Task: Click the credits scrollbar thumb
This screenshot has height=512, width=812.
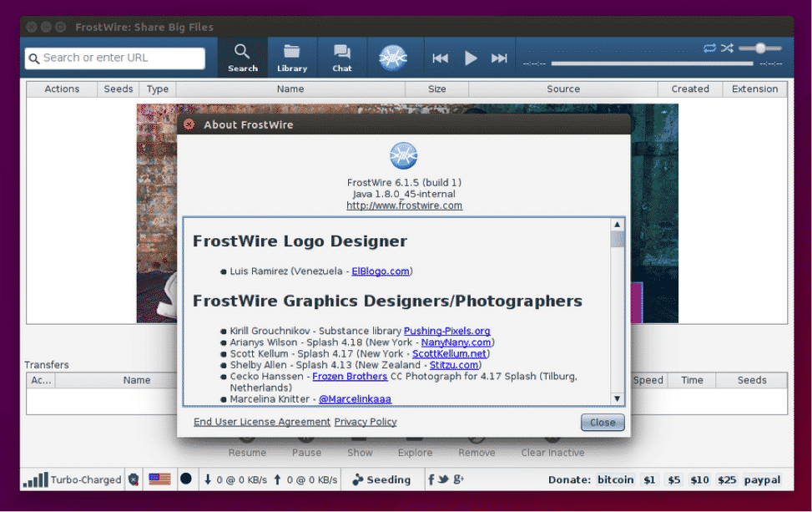Action: point(618,240)
